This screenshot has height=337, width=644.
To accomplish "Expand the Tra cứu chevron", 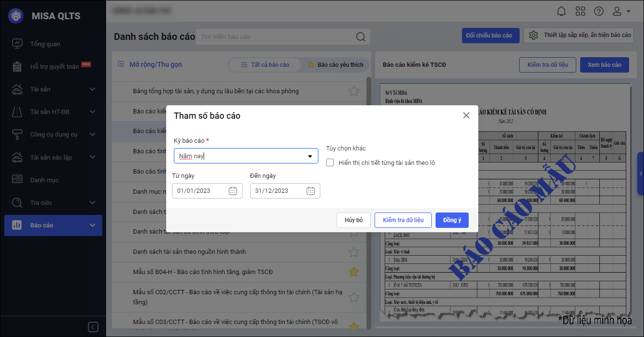I will coord(93,202).
